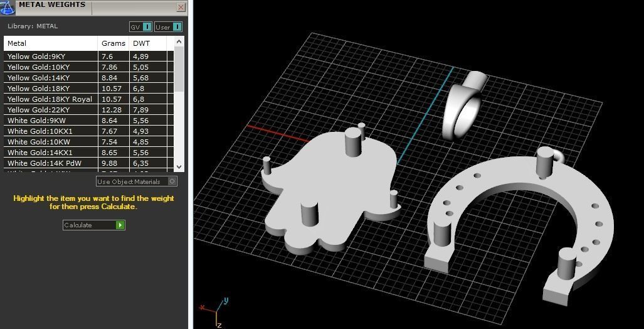This screenshot has height=329, width=644.
Task: Click the Matrix logo icon in title bar
Action: click(7, 8)
